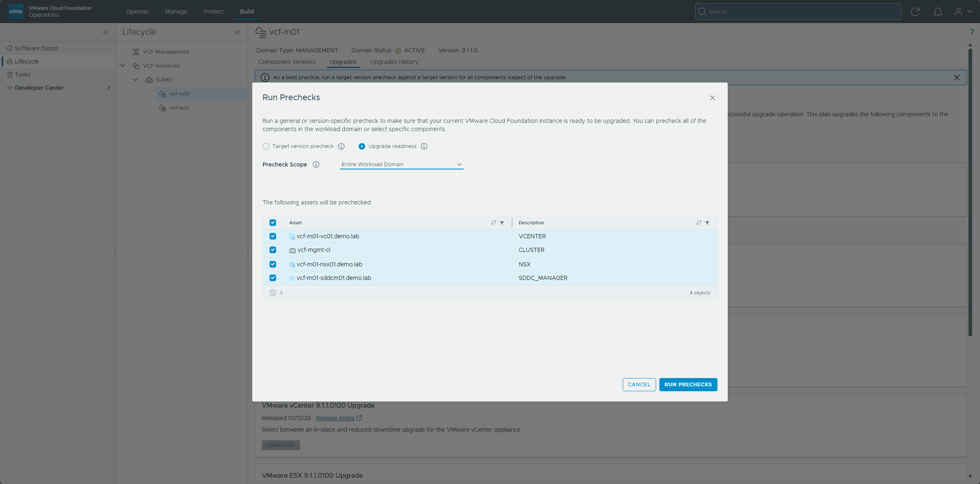The image size is (980, 484).
Task: Open Tasks in the sidebar
Action: pyautogui.click(x=22, y=75)
